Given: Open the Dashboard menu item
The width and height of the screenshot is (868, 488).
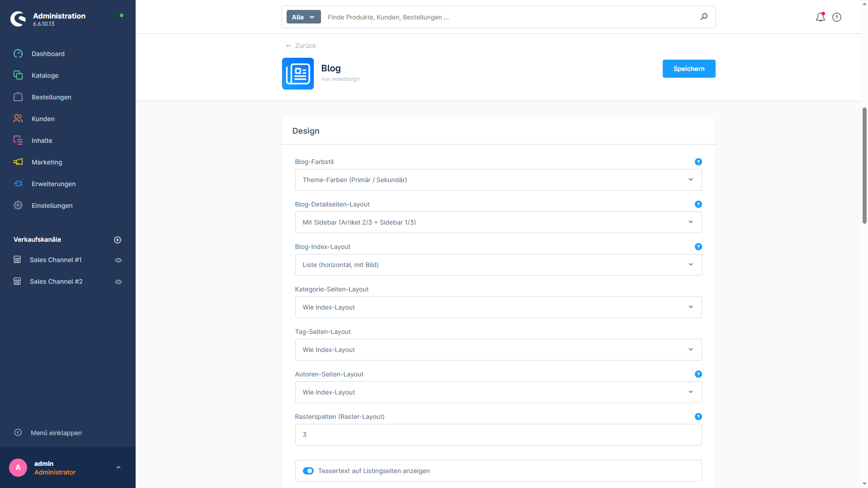Looking at the screenshot, I should click(x=68, y=54).
